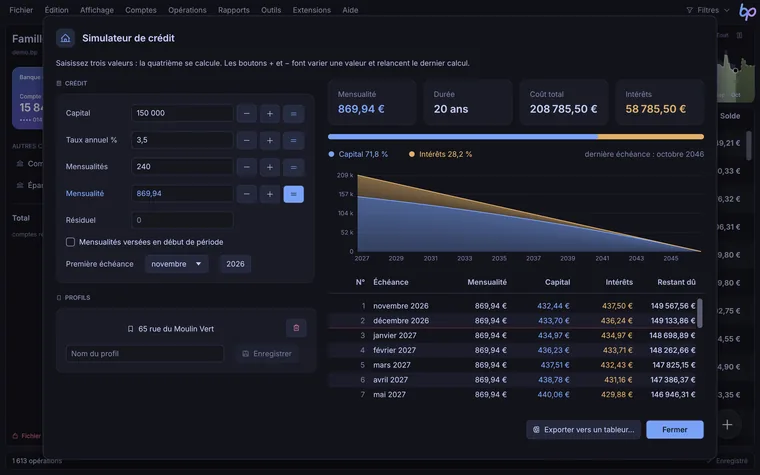
Task: Increase Mensualité amount with the plus button
Action: tap(270, 194)
